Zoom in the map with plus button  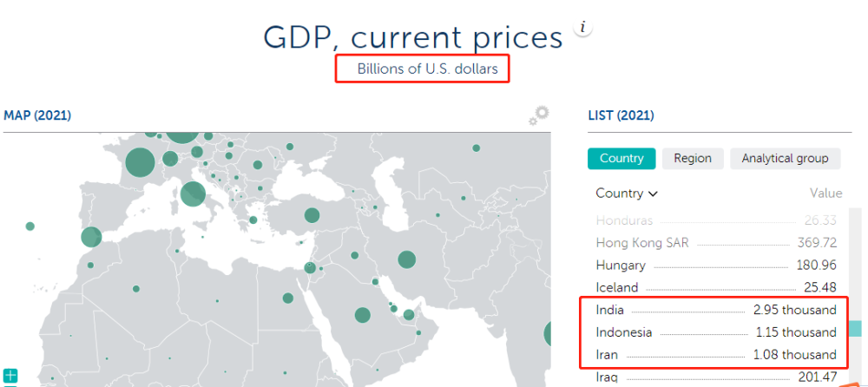10,376
